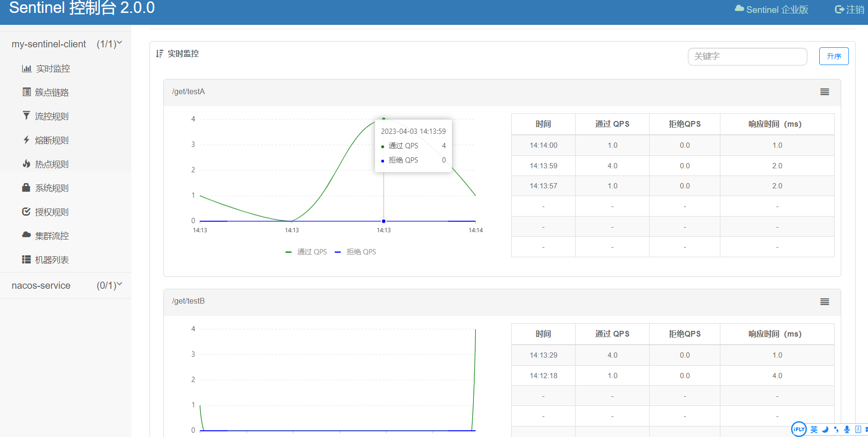This screenshot has width=868, height=437.
Task: Click the blue data point on zero line
Action: pyautogui.click(x=384, y=221)
